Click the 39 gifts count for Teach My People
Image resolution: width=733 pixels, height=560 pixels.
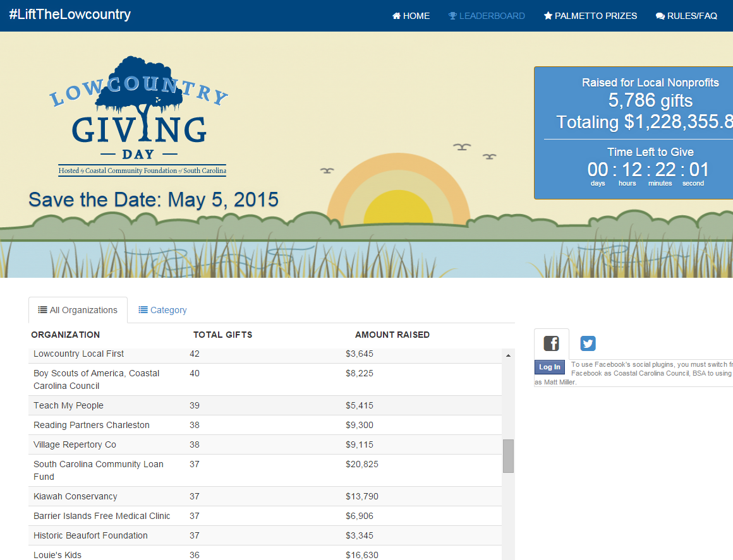coord(195,405)
